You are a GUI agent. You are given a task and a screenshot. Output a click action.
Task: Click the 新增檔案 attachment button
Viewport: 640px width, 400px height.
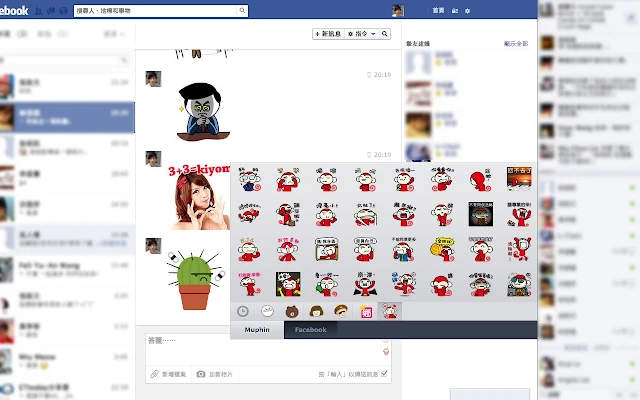[x=168, y=374]
